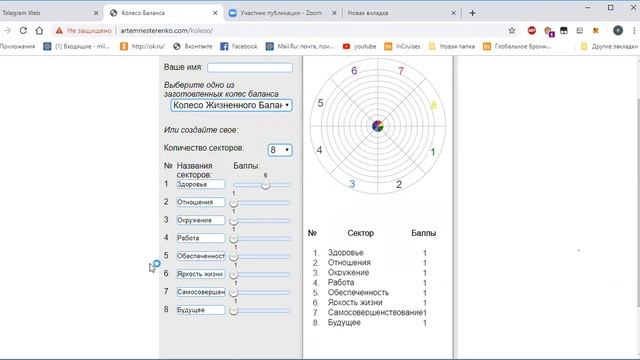The height and width of the screenshot is (360, 640).
Task: Click the not secure warning icon
Action: point(59,31)
